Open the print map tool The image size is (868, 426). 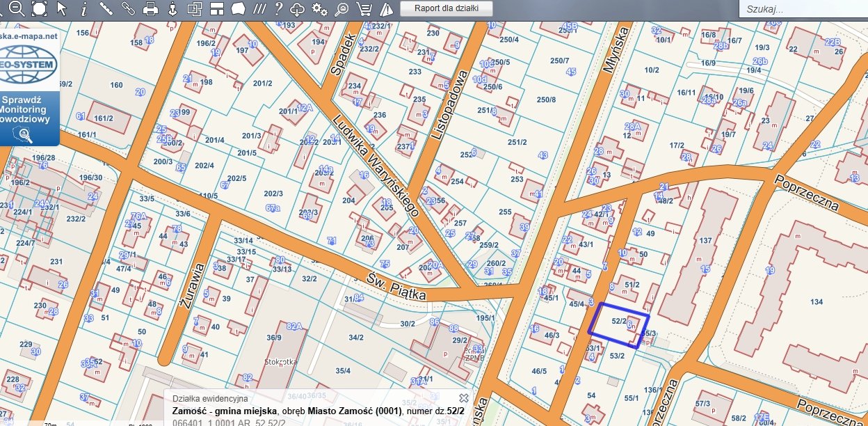tap(150, 8)
